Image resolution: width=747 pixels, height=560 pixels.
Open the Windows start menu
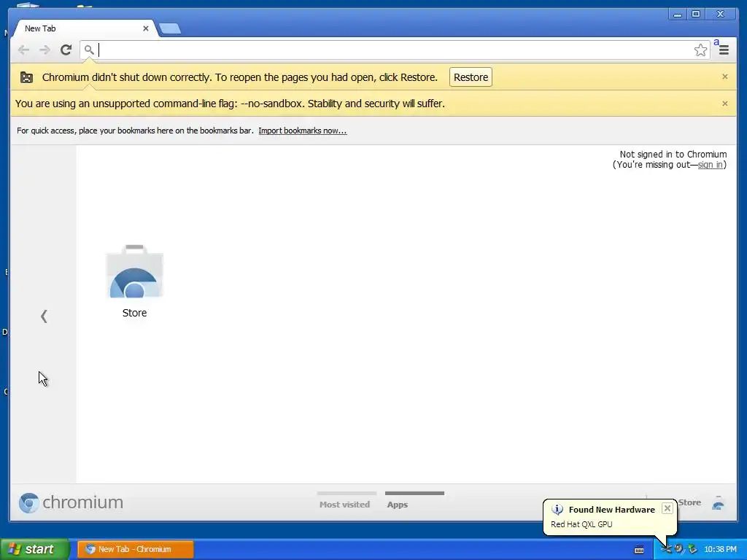pos(35,549)
